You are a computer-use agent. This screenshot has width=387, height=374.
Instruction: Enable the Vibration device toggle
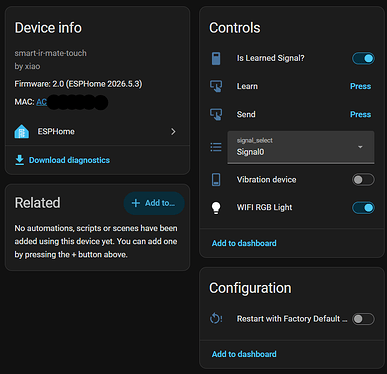(x=363, y=180)
